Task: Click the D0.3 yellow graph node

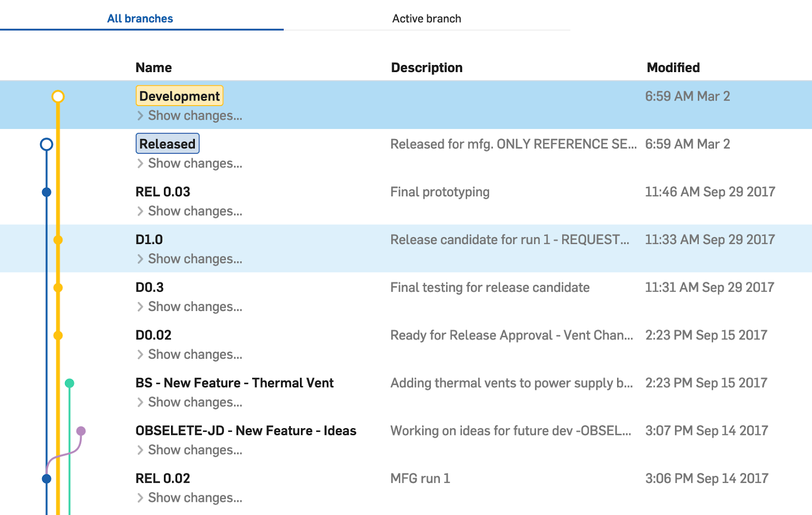Action: pos(58,288)
